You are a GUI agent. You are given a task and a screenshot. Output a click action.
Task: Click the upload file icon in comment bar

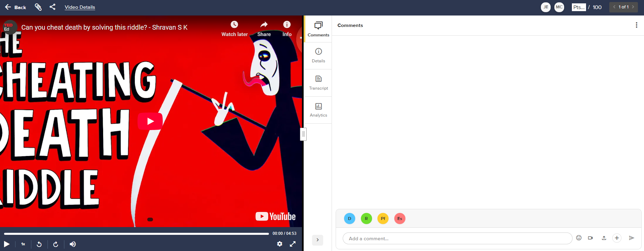pos(604,238)
